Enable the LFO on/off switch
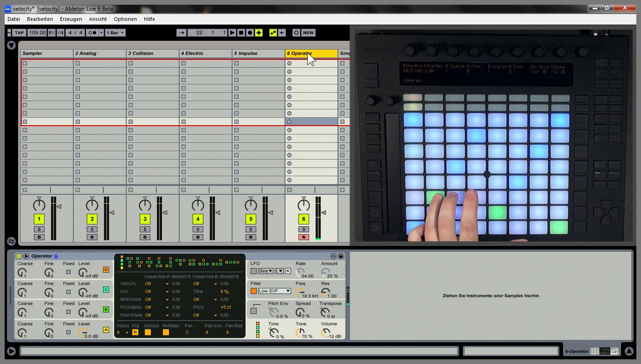This screenshot has width=641, height=364. coord(253,271)
